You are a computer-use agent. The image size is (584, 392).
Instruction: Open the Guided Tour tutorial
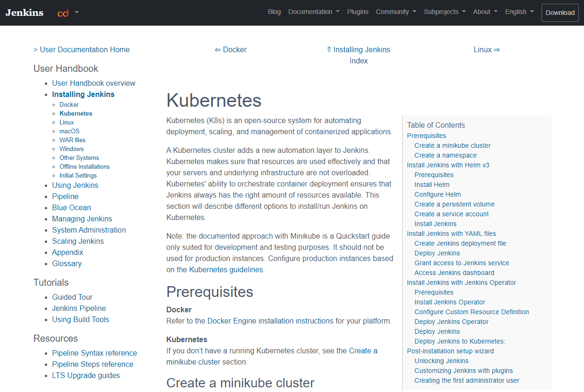point(72,297)
